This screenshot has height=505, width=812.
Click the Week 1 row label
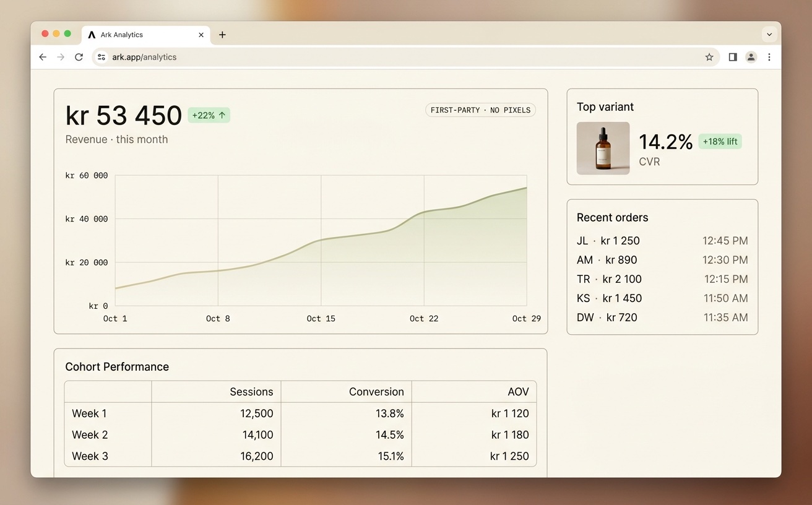click(x=89, y=413)
